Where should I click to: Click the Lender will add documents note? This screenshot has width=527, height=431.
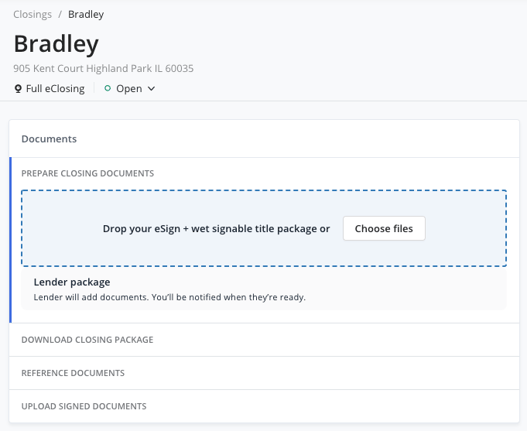[x=169, y=298]
